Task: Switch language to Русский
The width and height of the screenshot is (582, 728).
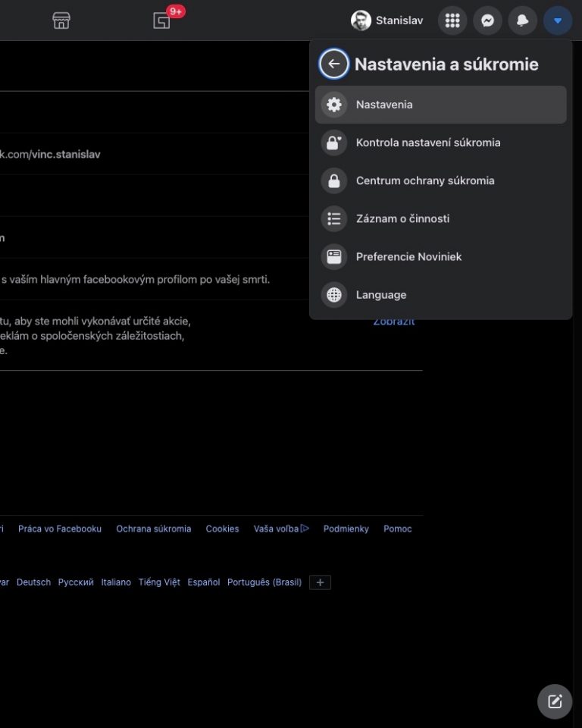Action: (76, 582)
